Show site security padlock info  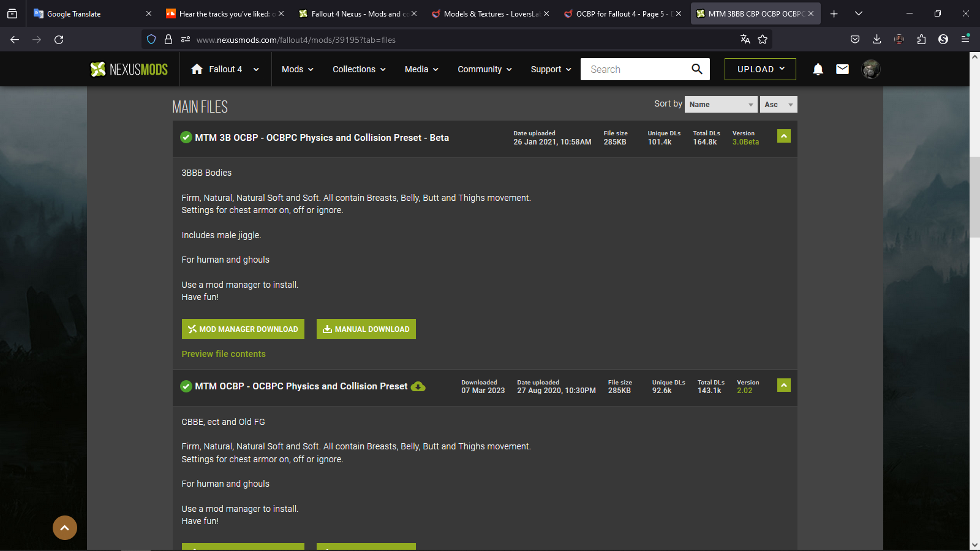point(168,40)
